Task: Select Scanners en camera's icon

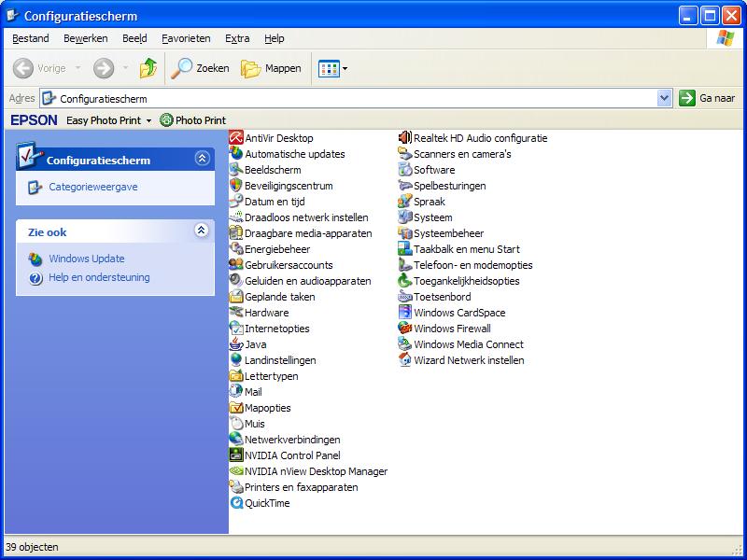Action: tap(405, 154)
